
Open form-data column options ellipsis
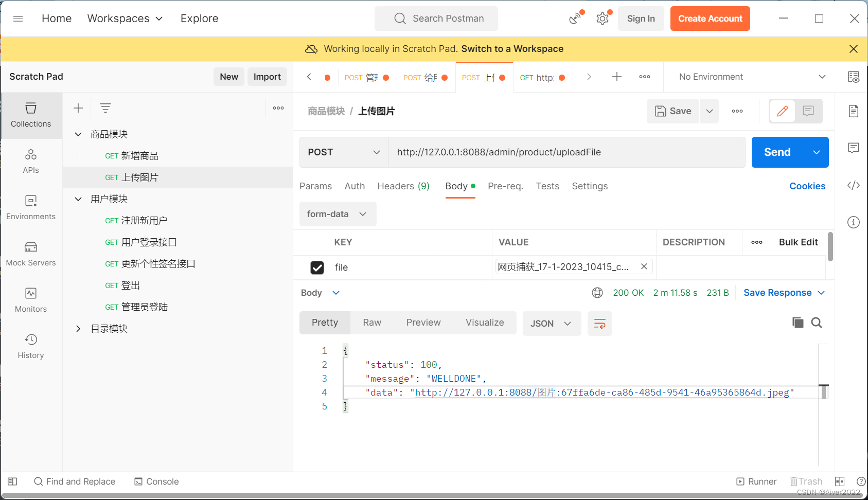pyautogui.click(x=757, y=242)
